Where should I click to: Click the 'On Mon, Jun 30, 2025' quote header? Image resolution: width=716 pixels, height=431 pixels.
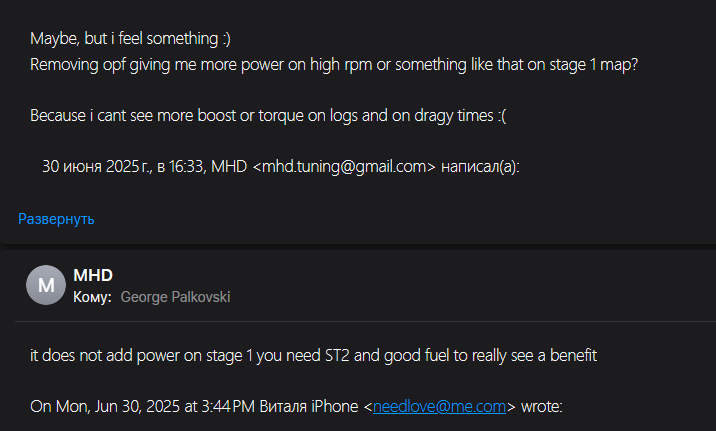(x=296, y=406)
